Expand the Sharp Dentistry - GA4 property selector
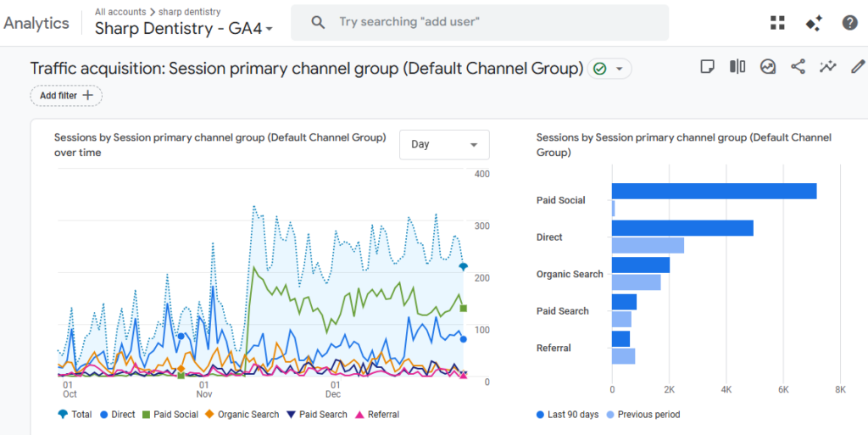 pos(183,29)
